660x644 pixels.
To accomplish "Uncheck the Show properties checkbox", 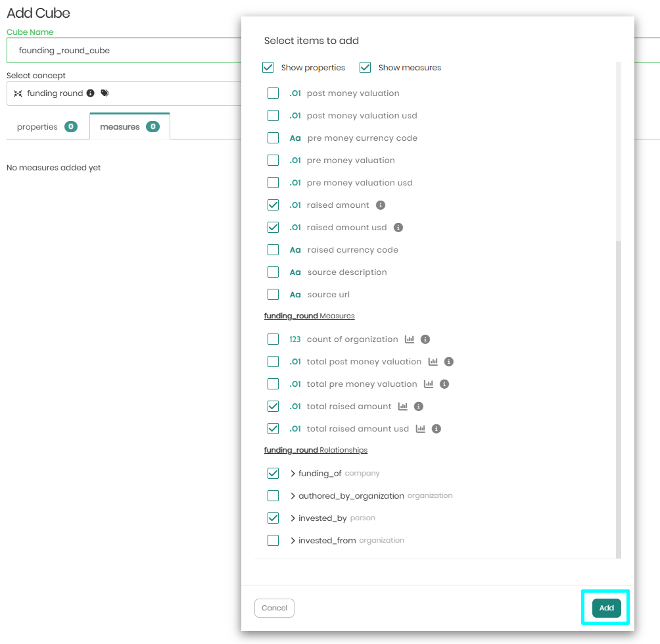I will (x=268, y=68).
